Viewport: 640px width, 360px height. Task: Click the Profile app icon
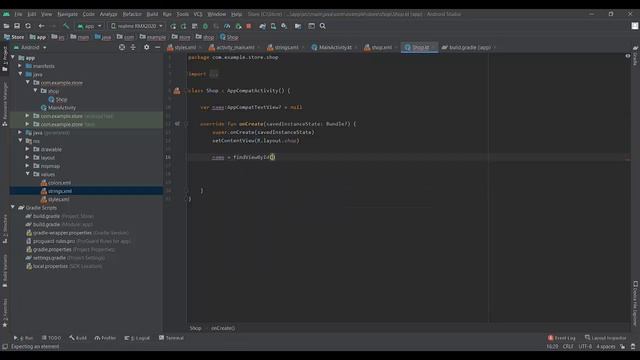pos(227,26)
